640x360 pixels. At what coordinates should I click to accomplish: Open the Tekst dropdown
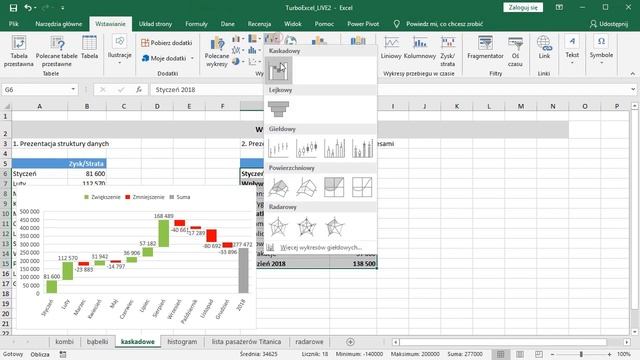[x=572, y=50]
